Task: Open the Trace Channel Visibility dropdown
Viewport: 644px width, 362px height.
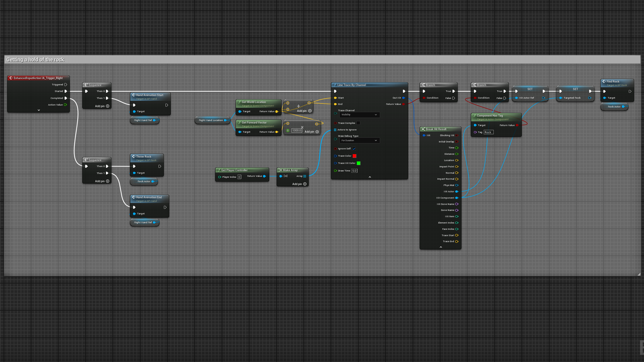Action: click(359, 115)
